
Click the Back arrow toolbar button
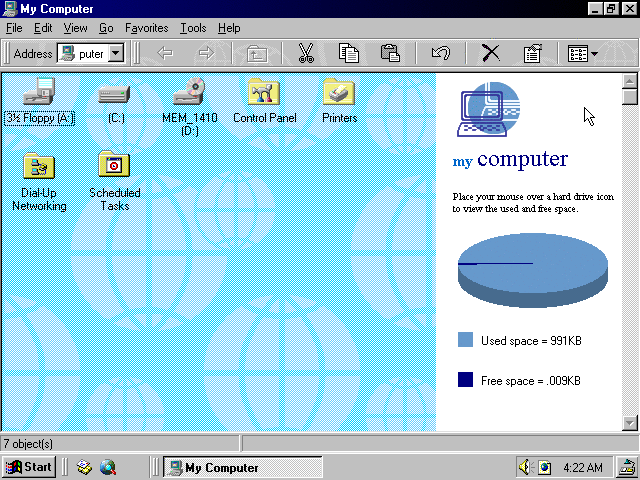click(165, 53)
